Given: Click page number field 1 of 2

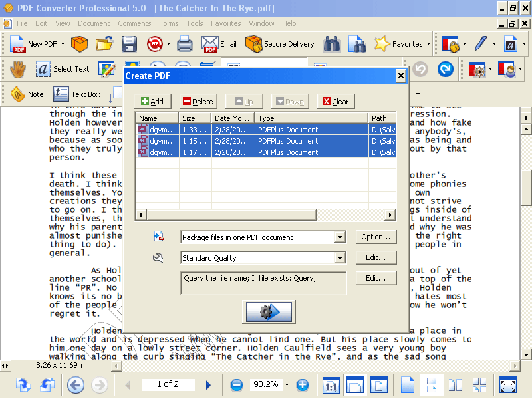Looking at the screenshot, I should (168, 384).
